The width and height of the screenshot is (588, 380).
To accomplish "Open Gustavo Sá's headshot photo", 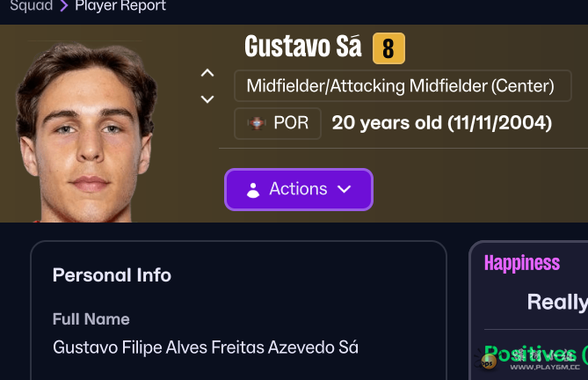I will pyautogui.click(x=84, y=121).
